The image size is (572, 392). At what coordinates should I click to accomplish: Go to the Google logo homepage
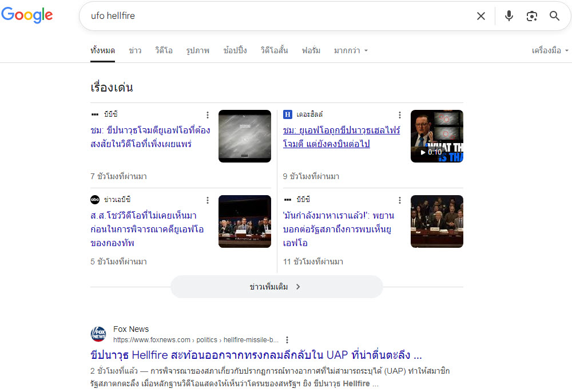(27, 15)
